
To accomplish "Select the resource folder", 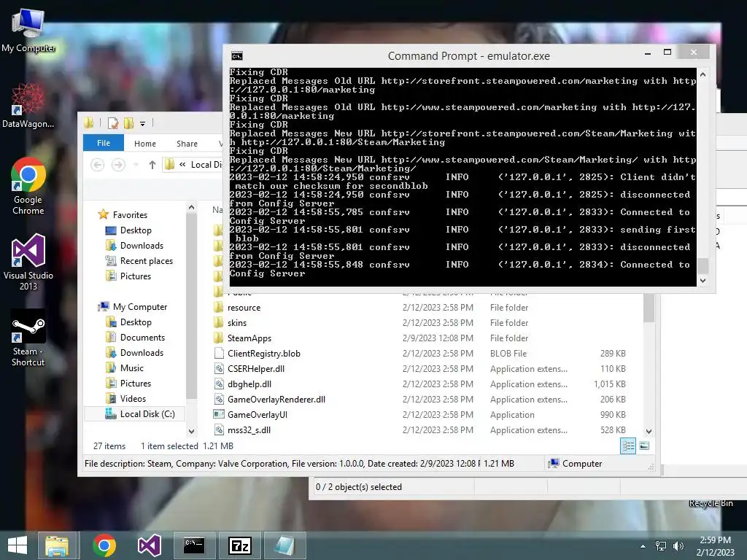I will click(244, 308).
